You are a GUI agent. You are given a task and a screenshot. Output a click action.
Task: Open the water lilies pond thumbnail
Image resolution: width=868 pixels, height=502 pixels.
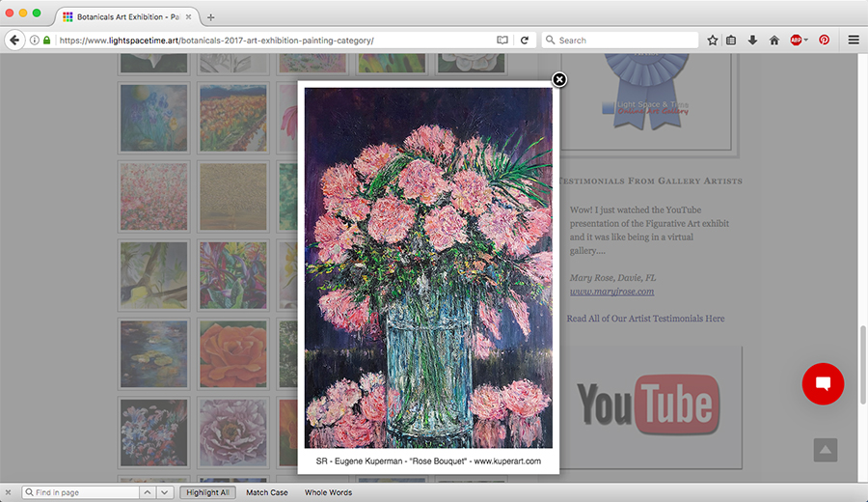click(154, 354)
